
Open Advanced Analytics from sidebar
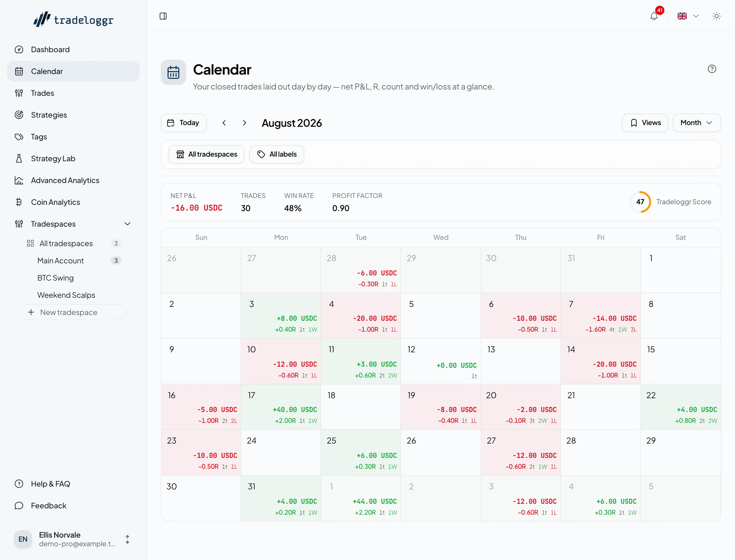[x=73, y=181]
